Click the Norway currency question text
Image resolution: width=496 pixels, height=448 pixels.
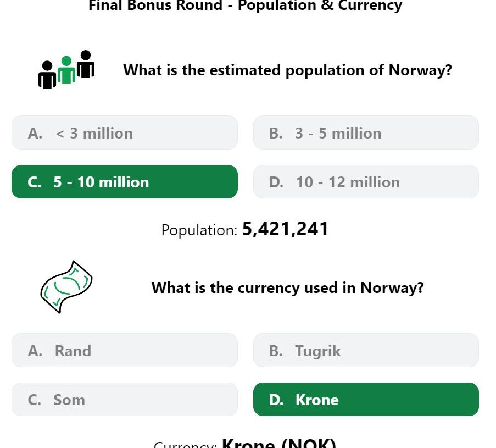click(x=287, y=288)
